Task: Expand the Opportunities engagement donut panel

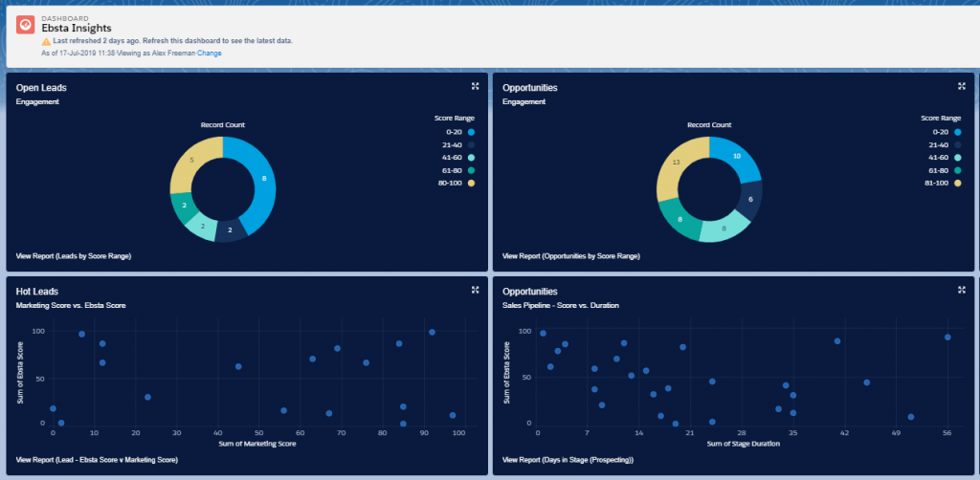Action: pos(961,86)
